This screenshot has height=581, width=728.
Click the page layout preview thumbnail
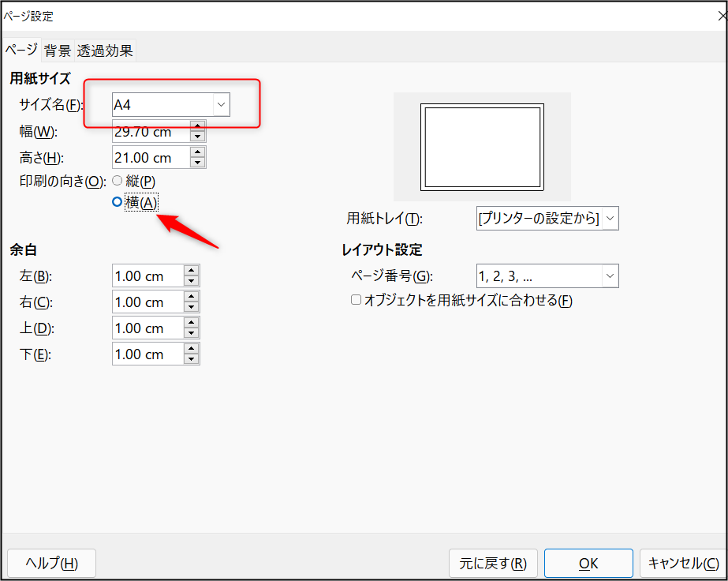pyautogui.click(x=483, y=147)
